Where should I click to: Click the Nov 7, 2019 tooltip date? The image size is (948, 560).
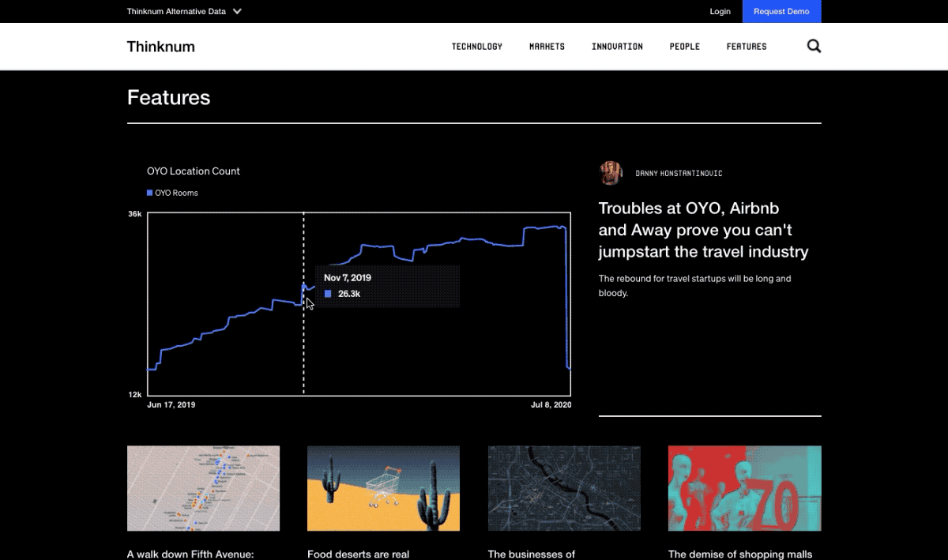347,278
